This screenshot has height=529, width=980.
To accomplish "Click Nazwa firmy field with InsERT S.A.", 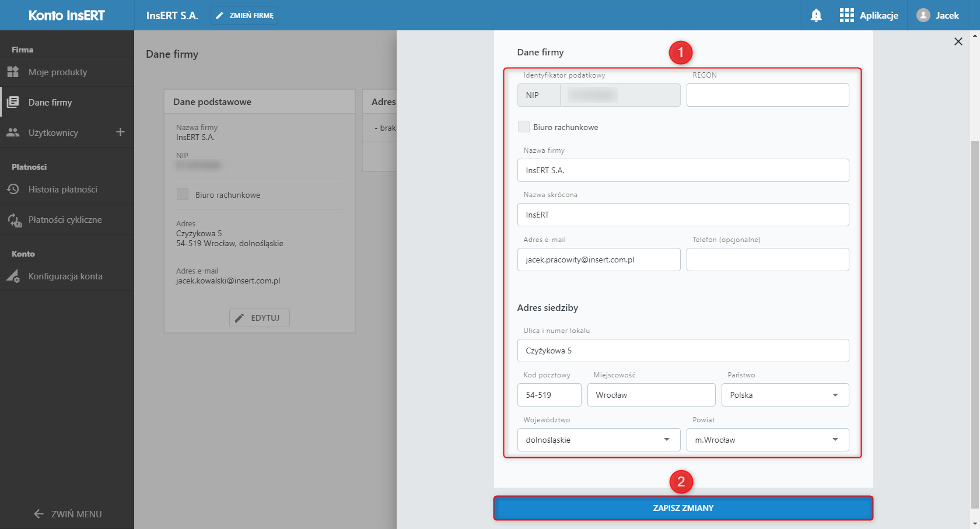I will pos(683,170).
